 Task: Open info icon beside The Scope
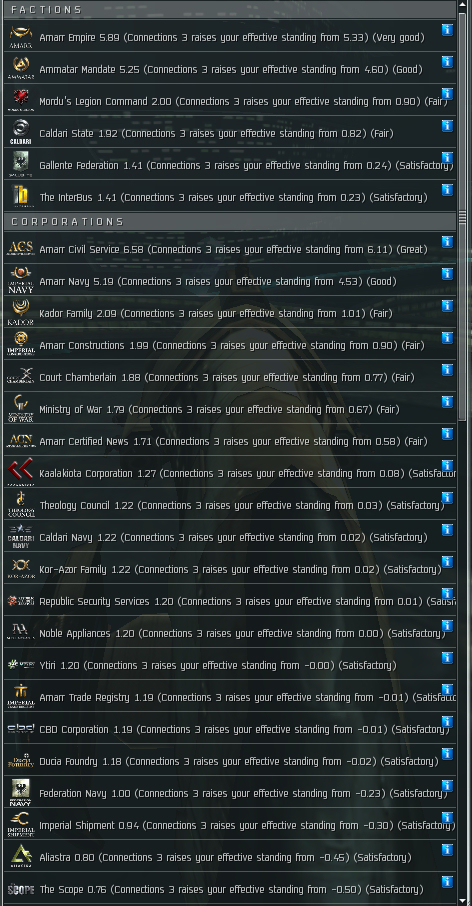pos(447,882)
